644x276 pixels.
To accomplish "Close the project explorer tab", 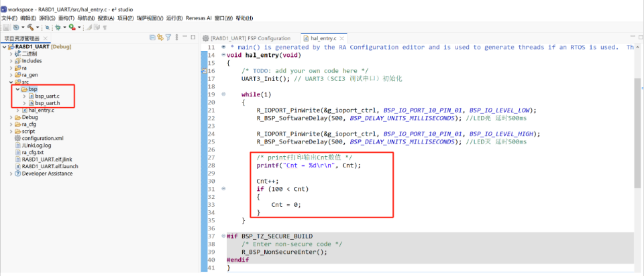I will (x=45, y=38).
